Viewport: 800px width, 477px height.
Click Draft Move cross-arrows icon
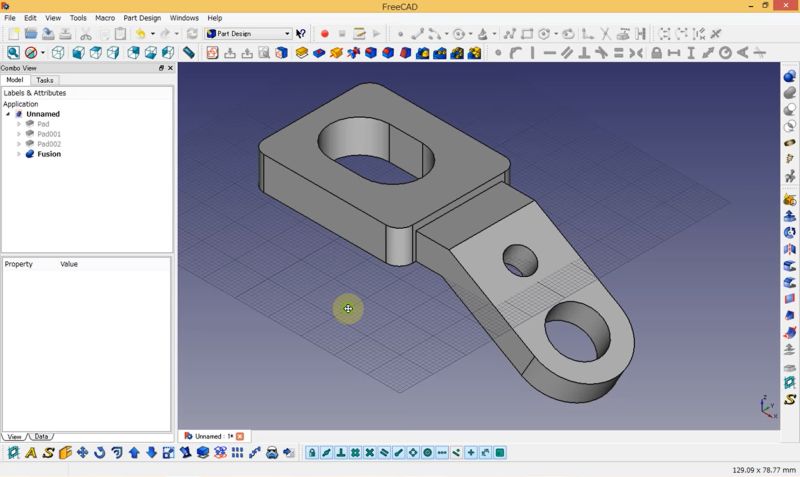pos(82,453)
